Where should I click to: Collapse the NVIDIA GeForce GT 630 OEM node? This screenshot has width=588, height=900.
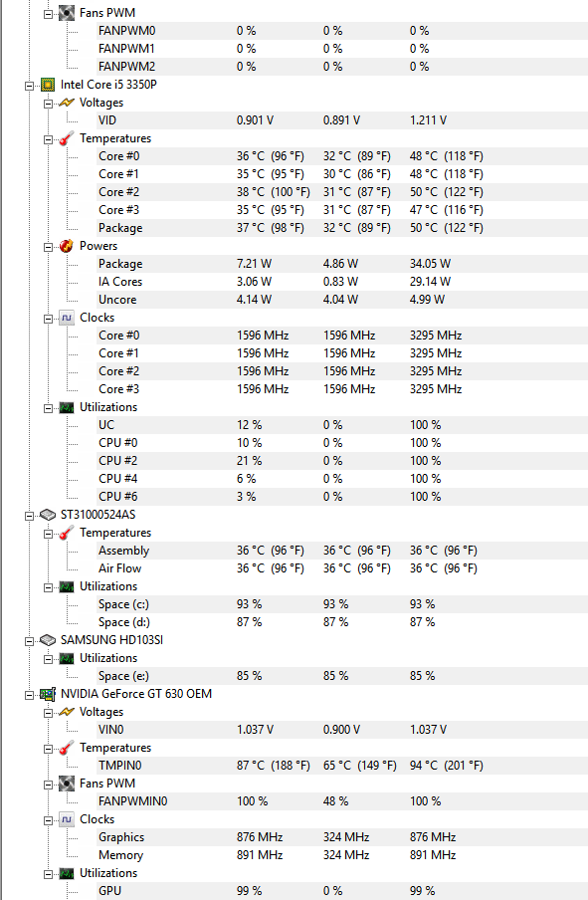click(29, 695)
